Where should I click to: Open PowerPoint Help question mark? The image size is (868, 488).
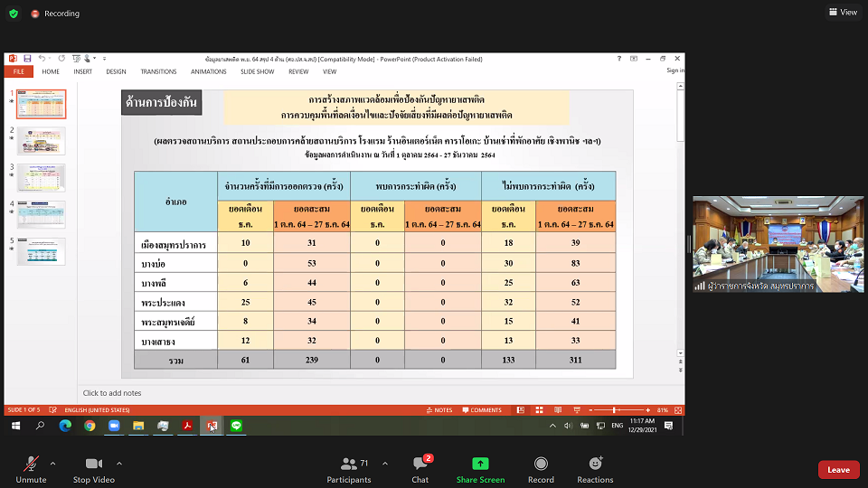pos(618,59)
